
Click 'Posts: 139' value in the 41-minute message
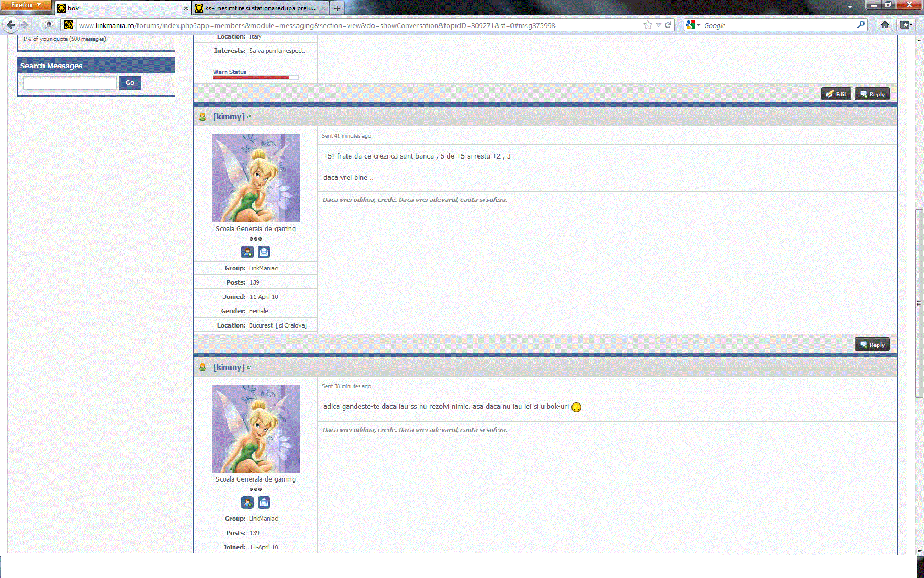coord(255,282)
